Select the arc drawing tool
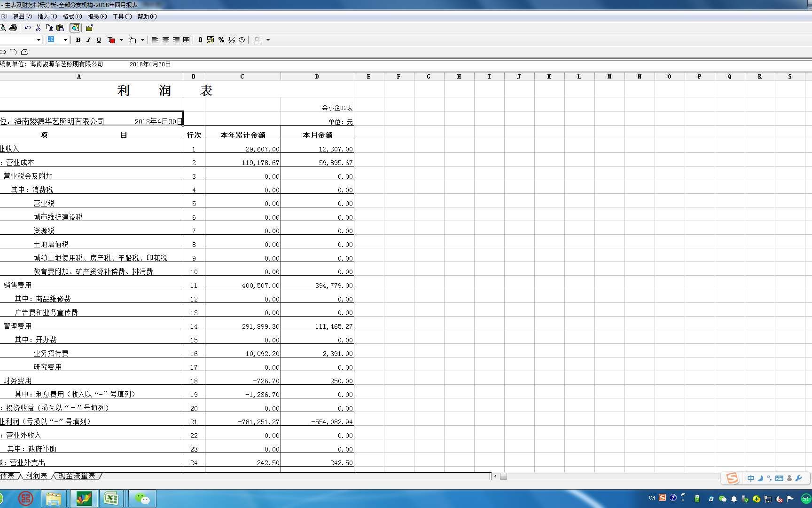Image resolution: width=812 pixels, height=508 pixels. click(14, 52)
